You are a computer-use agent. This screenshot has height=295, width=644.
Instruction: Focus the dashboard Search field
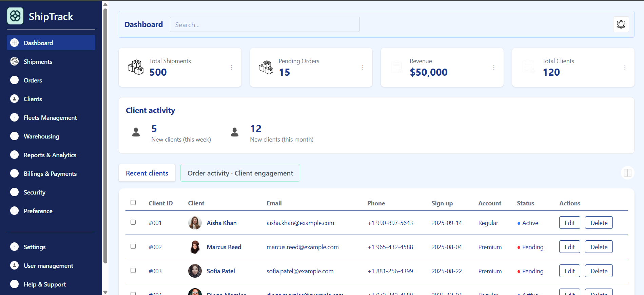point(265,25)
